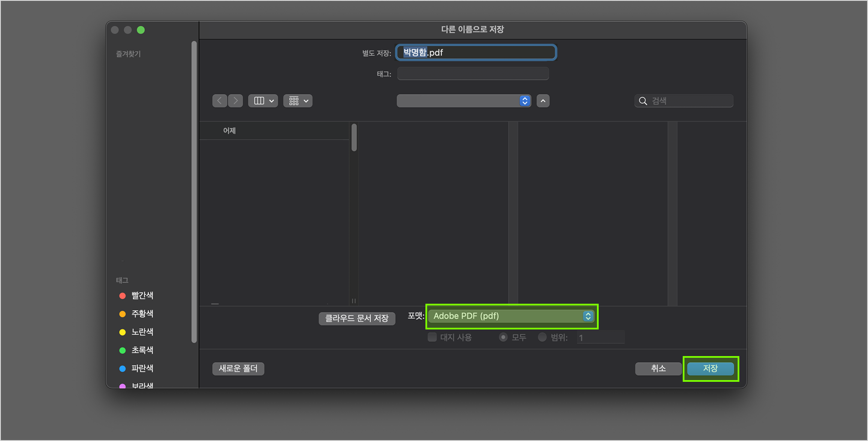Image resolution: width=868 pixels, height=441 pixels.
Task: Enable the 대지 사용 checkbox
Action: click(432, 337)
